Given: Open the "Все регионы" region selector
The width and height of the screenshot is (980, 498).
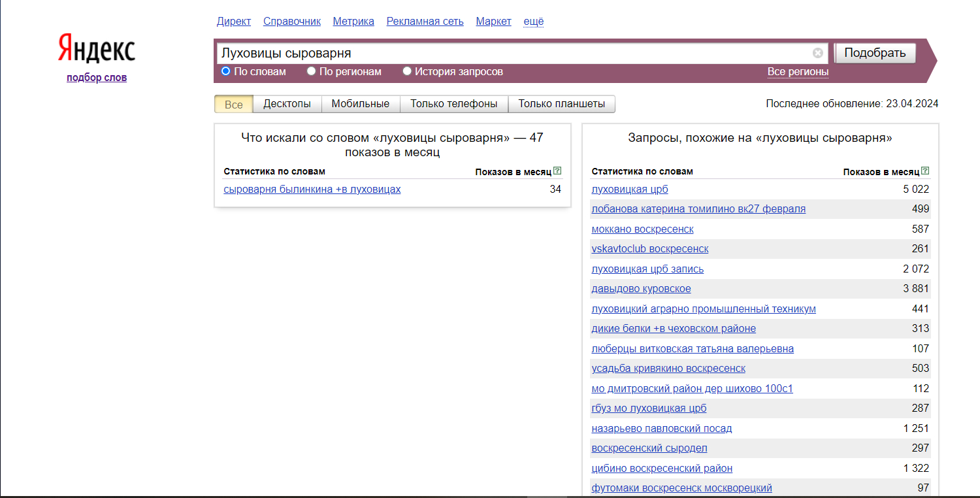Looking at the screenshot, I should tap(798, 72).
